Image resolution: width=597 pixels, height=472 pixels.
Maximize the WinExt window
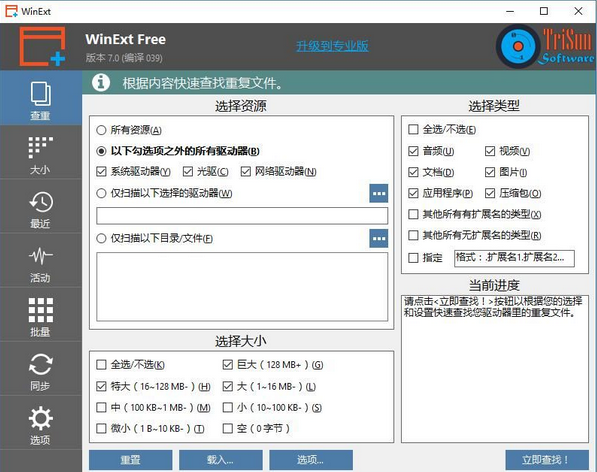(544, 11)
